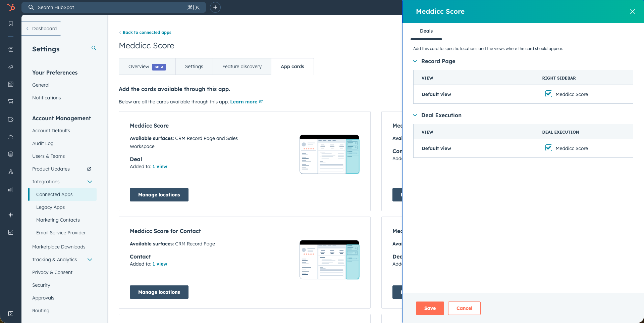Save the Meddicc Score card settings
Screen dimensions: 644x323
click(430, 308)
